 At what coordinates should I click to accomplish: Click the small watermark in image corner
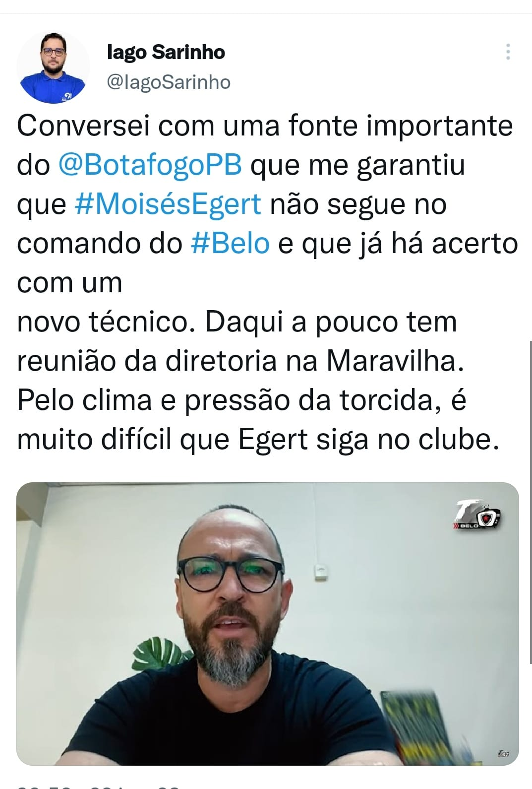[503, 754]
